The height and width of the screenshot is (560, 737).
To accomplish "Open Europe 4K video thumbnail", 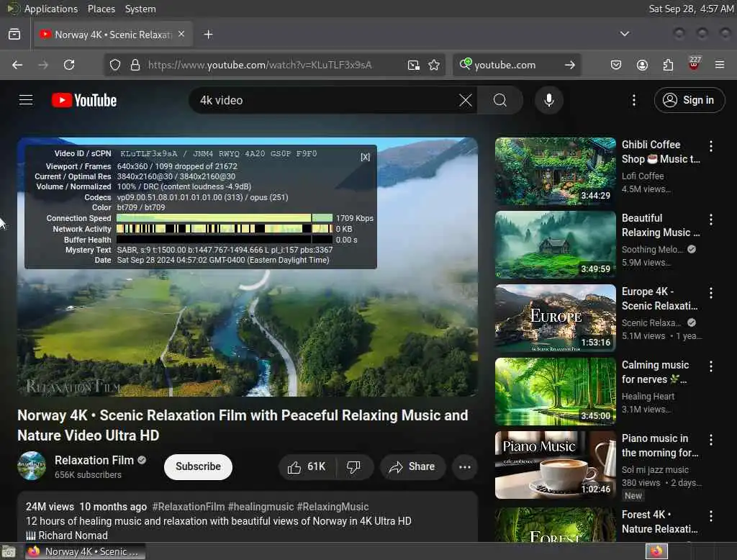I will pos(555,318).
